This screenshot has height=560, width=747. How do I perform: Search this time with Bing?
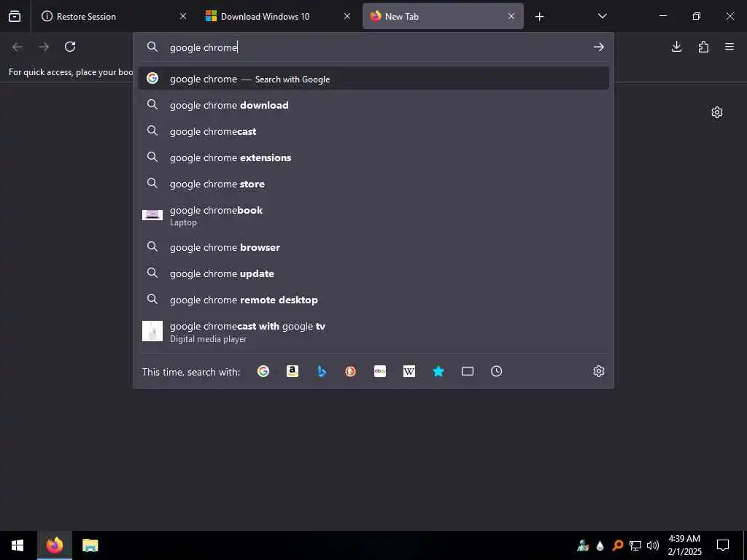pyautogui.click(x=322, y=371)
